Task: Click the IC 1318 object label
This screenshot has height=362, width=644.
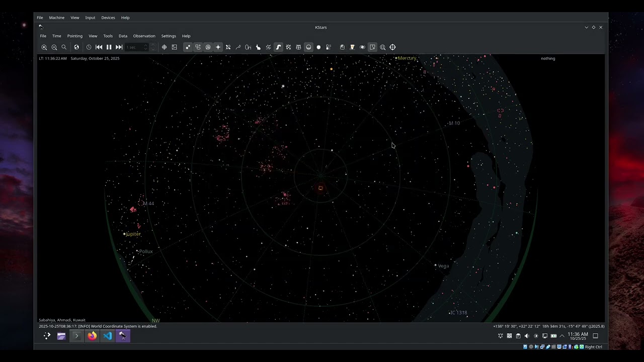Action: [459, 313]
